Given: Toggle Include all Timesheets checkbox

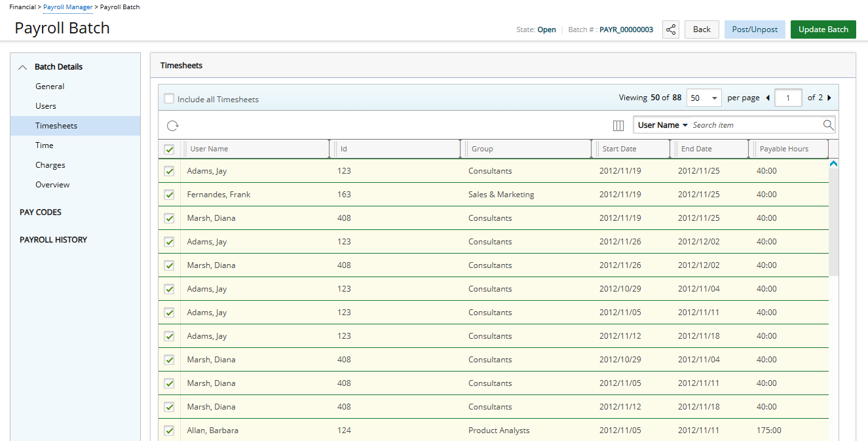Looking at the screenshot, I should point(169,99).
